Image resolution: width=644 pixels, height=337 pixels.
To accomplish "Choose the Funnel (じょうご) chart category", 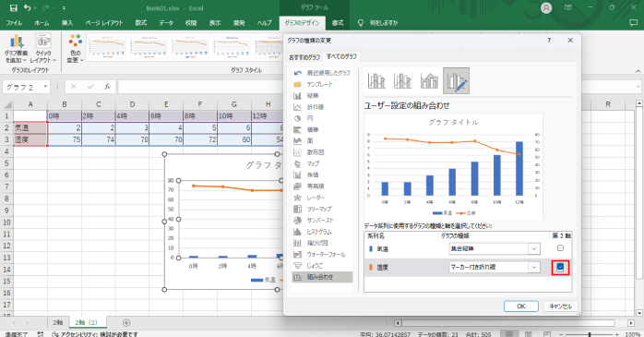I will (322, 266).
